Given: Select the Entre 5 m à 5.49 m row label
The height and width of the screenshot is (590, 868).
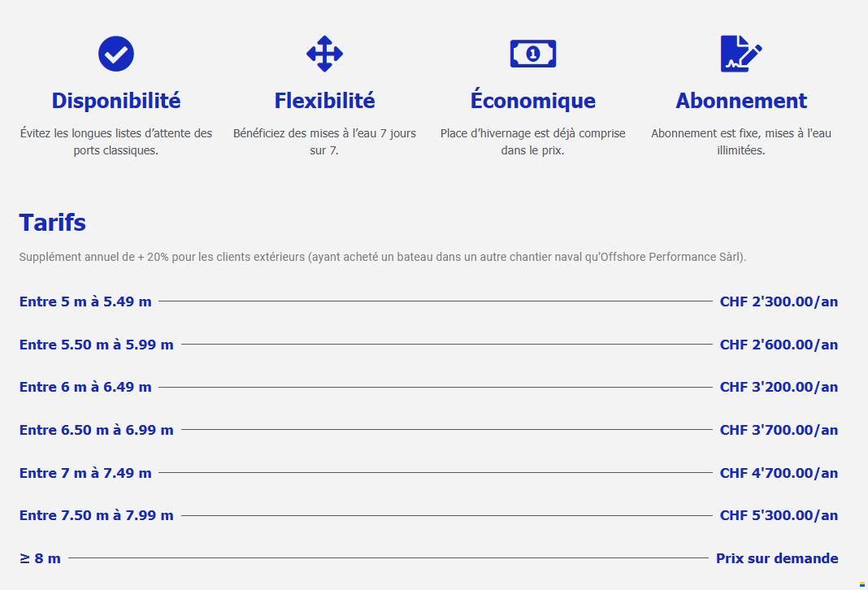Looking at the screenshot, I should coord(85,302).
